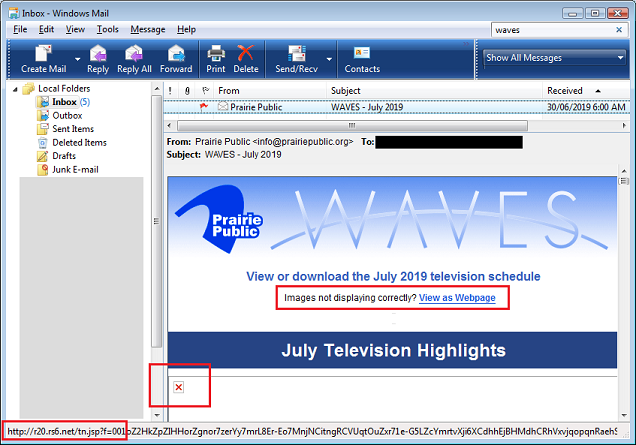Click the View as Webpage link
This screenshot has height=445, width=636.
457,298
